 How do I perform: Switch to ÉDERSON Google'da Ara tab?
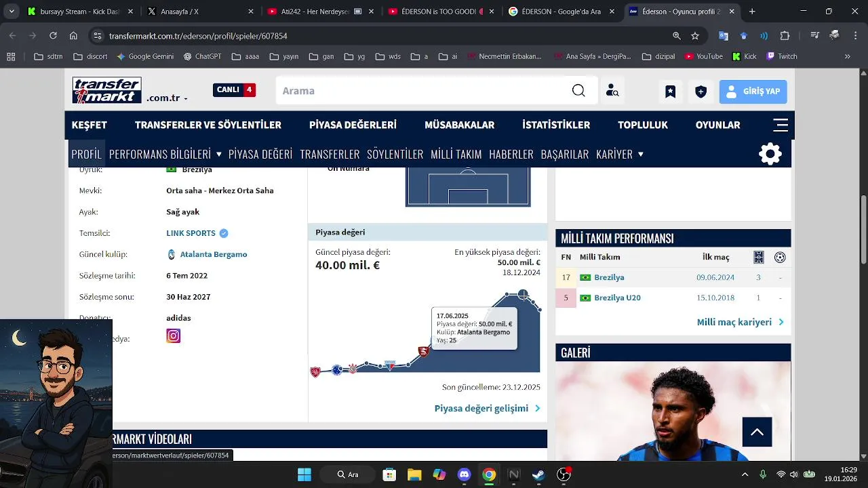pyautogui.click(x=562, y=12)
